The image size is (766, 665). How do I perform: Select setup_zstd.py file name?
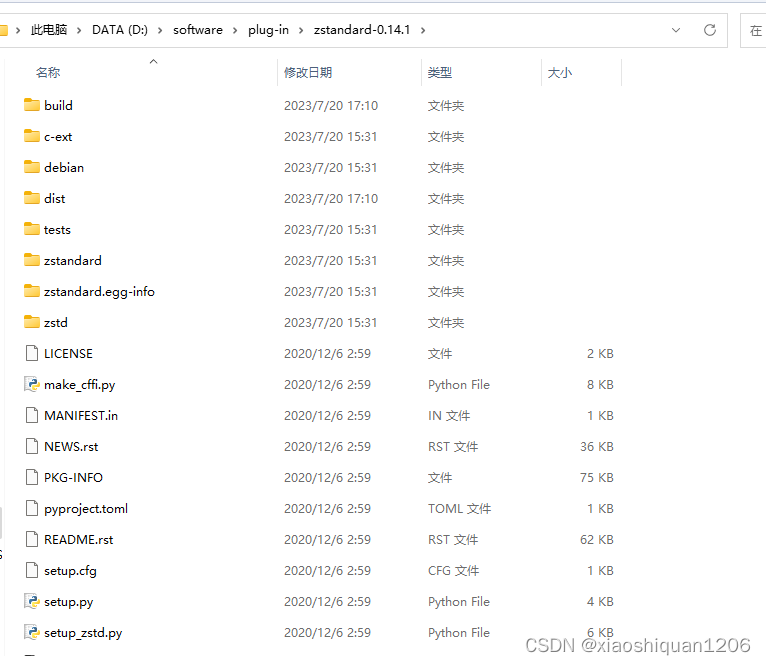click(83, 633)
